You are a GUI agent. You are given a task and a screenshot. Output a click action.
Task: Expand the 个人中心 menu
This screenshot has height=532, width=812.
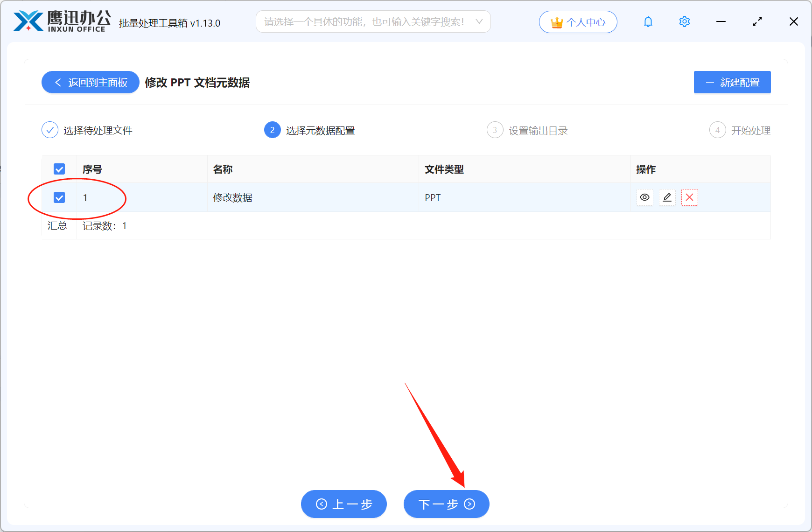578,21
